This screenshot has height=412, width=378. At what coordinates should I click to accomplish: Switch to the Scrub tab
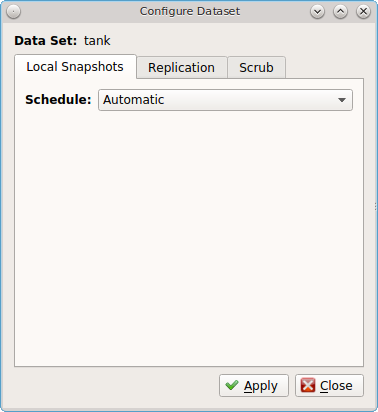pyautogui.click(x=256, y=68)
